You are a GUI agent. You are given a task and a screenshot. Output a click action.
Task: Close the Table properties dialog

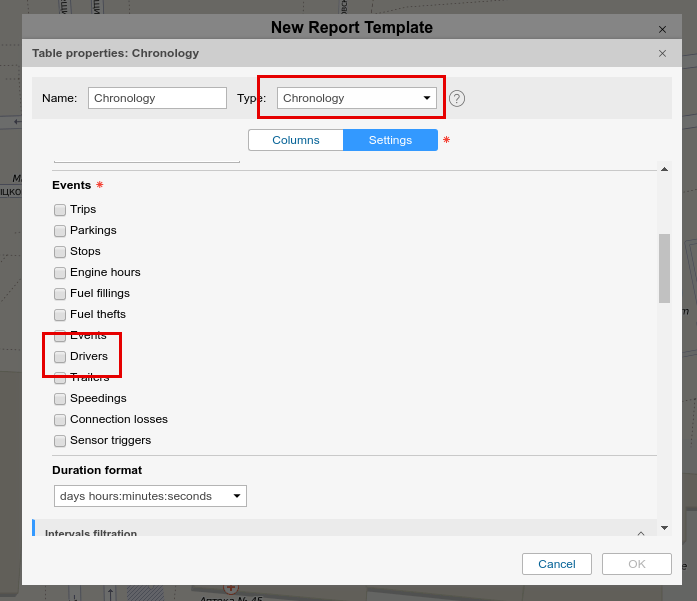tap(662, 53)
